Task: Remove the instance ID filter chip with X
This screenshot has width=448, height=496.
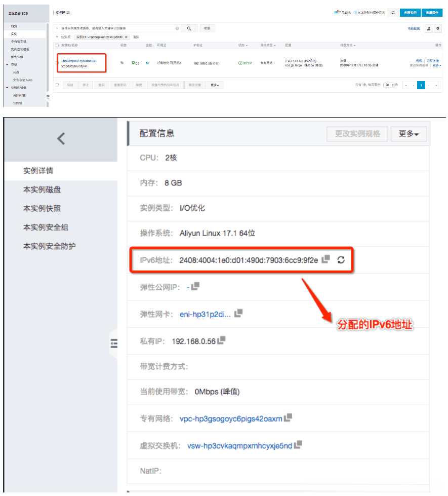Action: [126, 37]
